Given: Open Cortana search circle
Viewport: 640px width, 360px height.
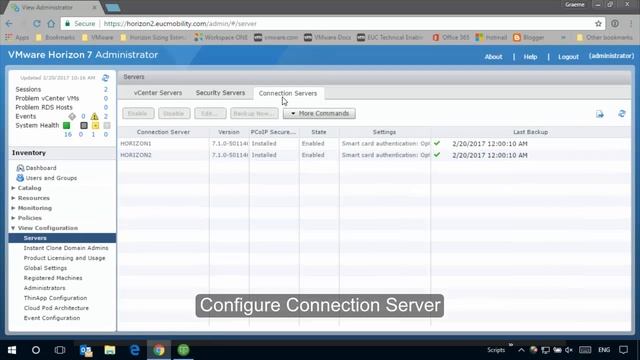Looking at the screenshot, I should (x=36, y=350).
